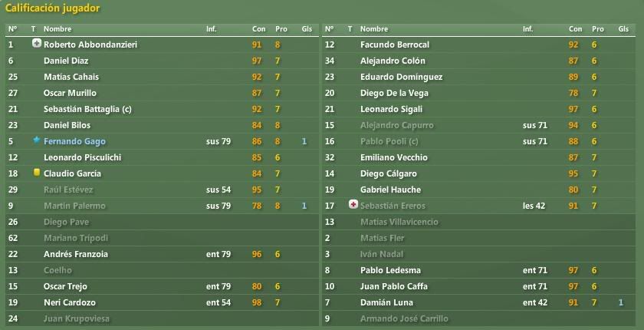Click Claudio García's yellow card icon
Screen dimensions: 644x330
point(37,173)
